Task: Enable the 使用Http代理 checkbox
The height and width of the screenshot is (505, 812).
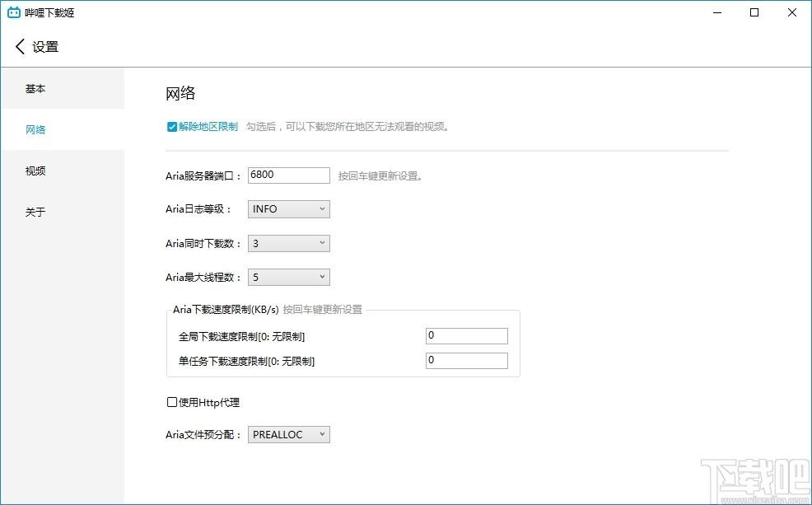Action: pyautogui.click(x=172, y=403)
